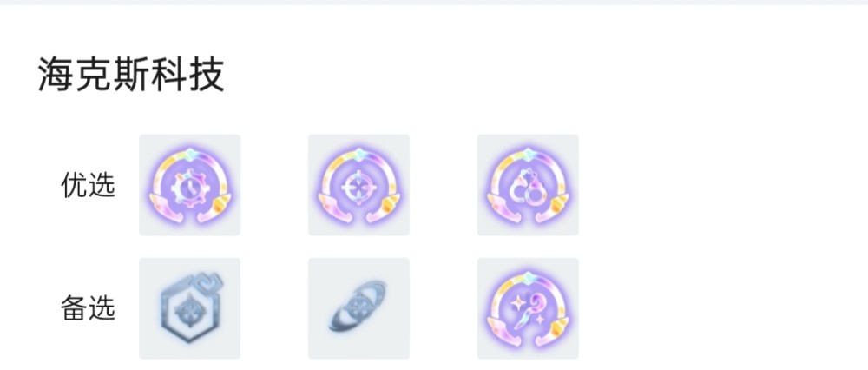Click the prismatic crosshair target augment

(358, 185)
